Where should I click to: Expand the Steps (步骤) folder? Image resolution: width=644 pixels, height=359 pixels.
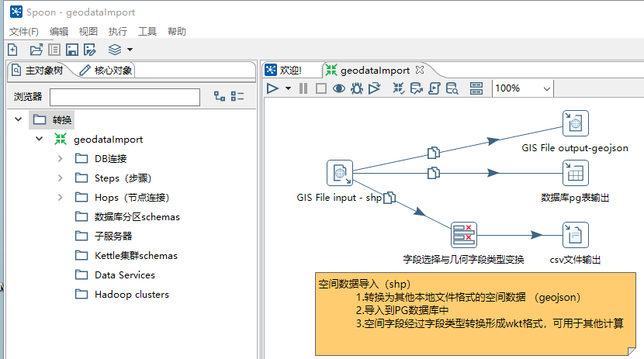coord(60,178)
